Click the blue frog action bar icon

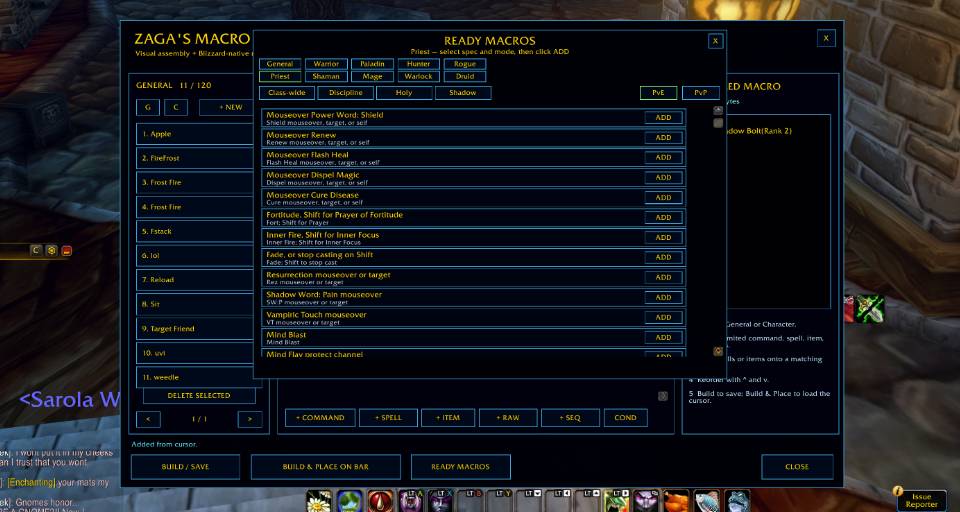[737, 501]
